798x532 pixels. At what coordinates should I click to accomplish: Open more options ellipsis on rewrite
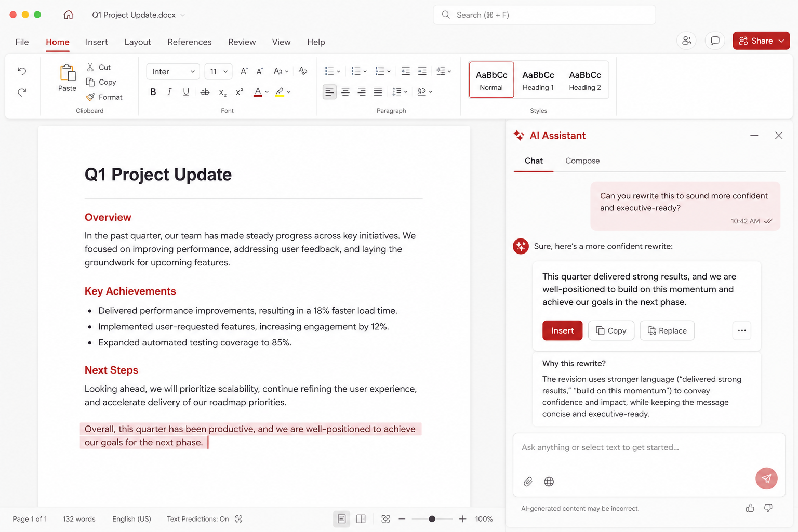(x=742, y=330)
